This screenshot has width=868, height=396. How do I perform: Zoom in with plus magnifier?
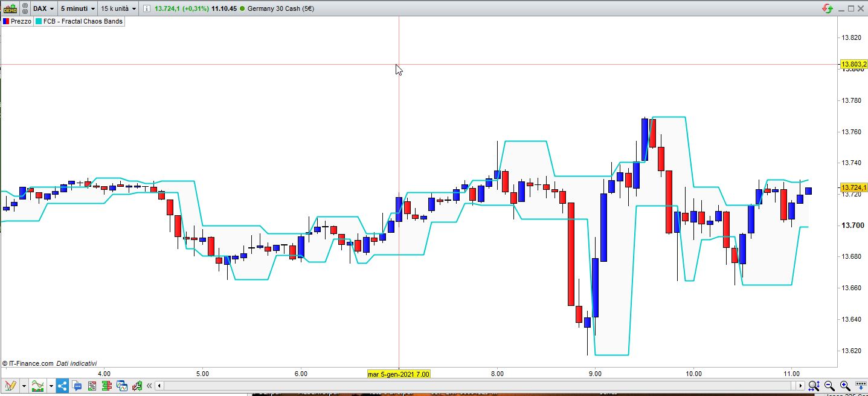pyautogui.click(x=844, y=386)
